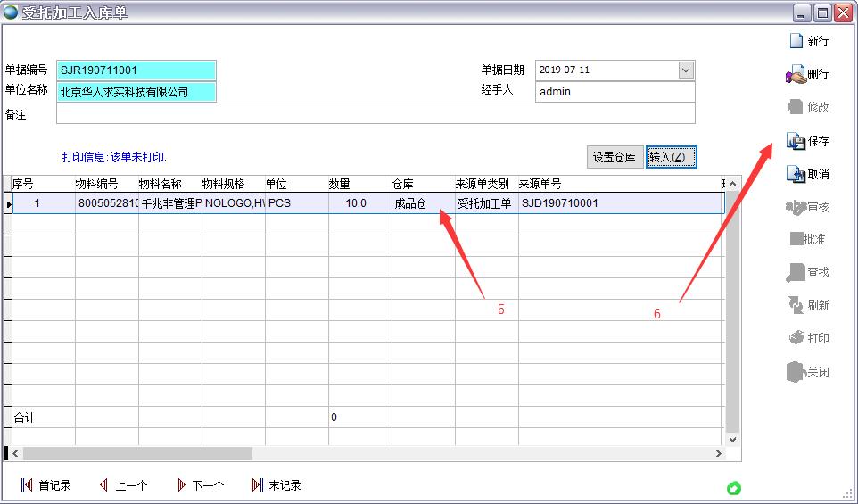The width and height of the screenshot is (858, 504).
Task: Click the vertical scrollbar down arrow
Action: pyautogui.click(x=733, y=439)
